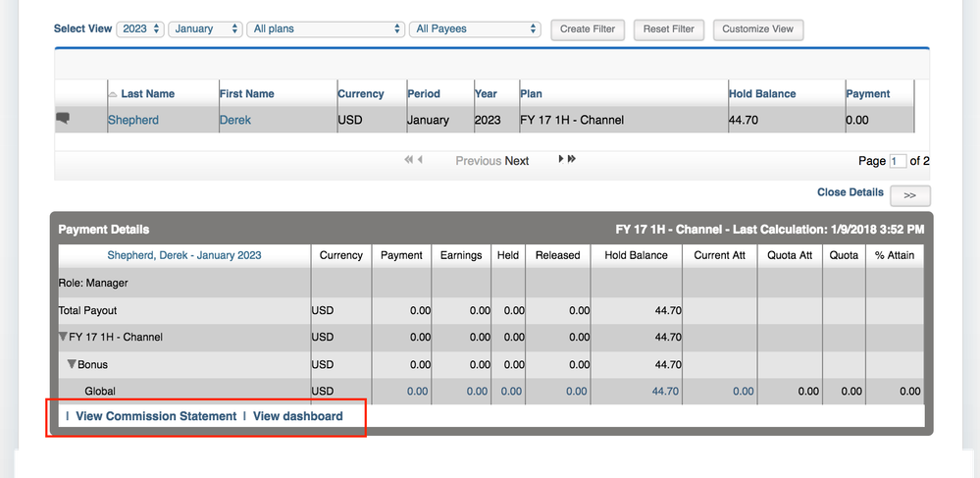Sort by the Year column header
The height and width of the screenshot is (478, 980).
tap(486, 94)
